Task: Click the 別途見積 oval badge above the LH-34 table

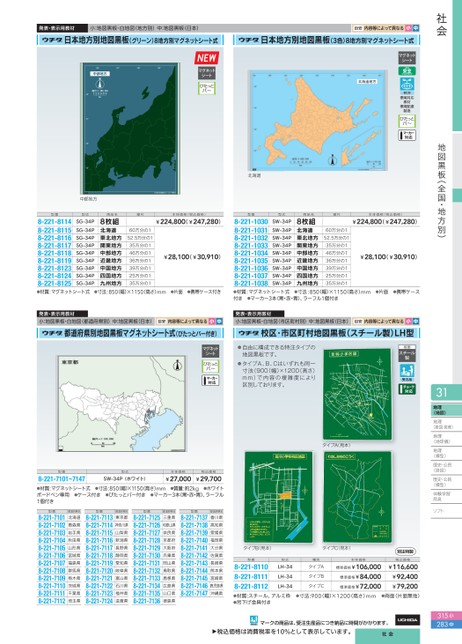Action: tap(406, 551)
